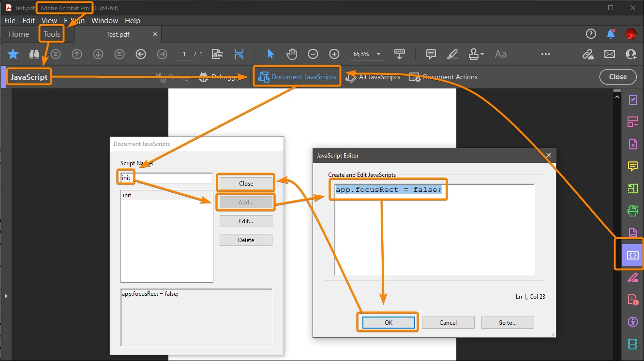
Task: Close the Test.pdf tab
Action: click(x=155, y=34)
